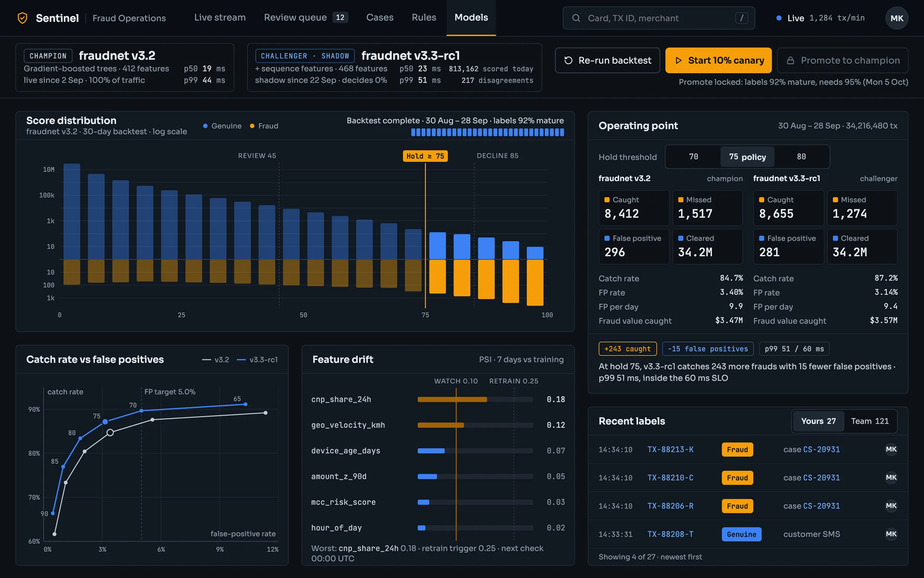924x578 pixels.
Task: Toggle v3.2 line in curve legend
Action: click(216, 360)
